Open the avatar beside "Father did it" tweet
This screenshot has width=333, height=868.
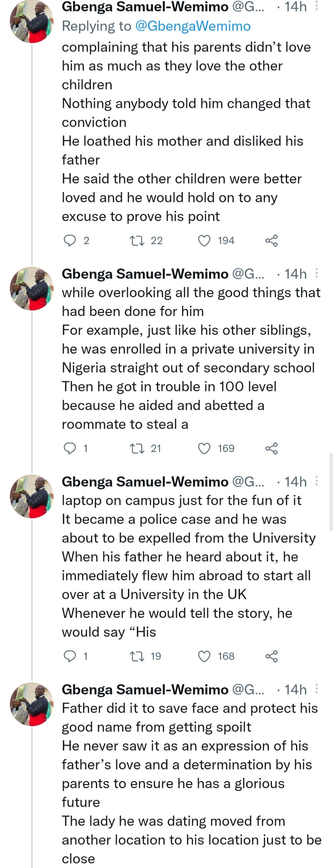click(x=32, y=704)
